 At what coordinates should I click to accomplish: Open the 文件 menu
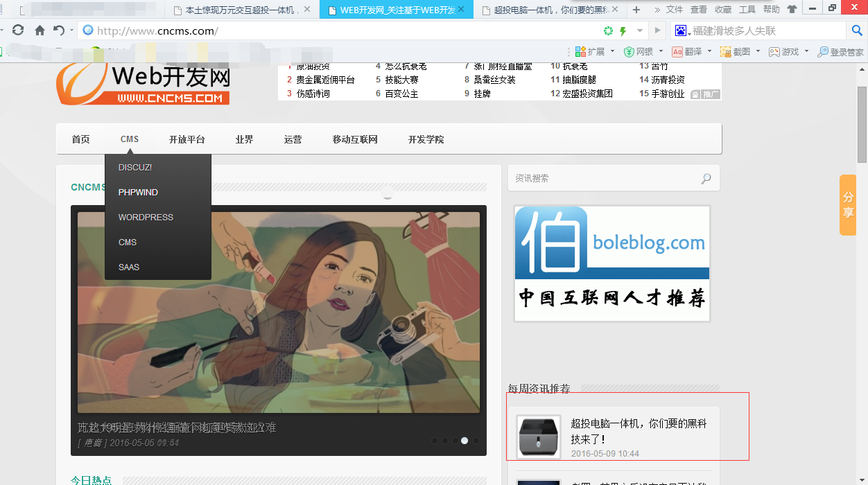(x=675, y=10)
